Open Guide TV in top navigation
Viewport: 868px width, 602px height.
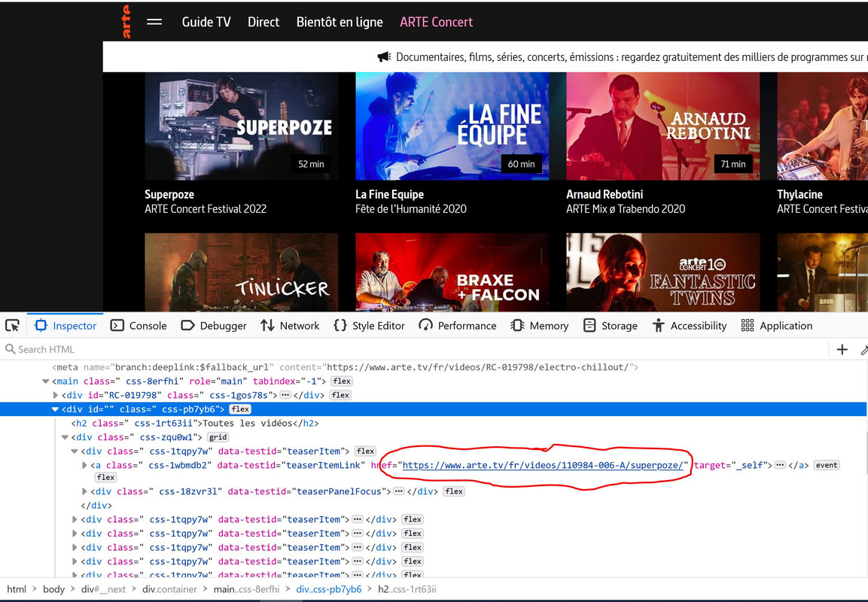206,22
